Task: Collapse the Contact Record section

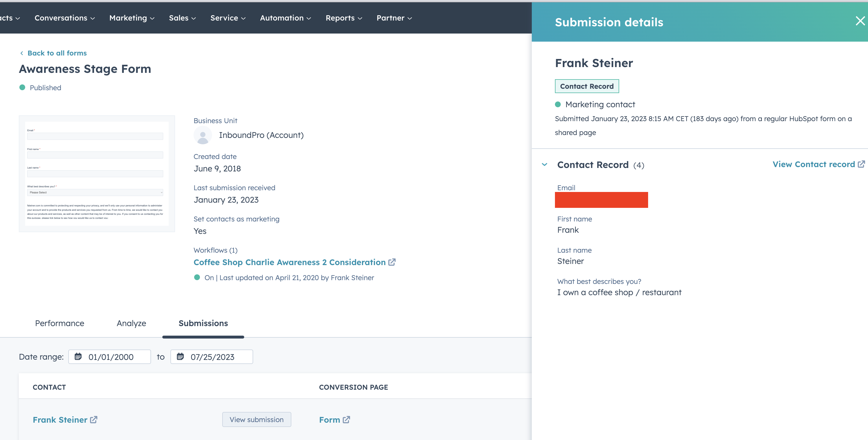Action: pyautogui.click(x=544, y=164)
